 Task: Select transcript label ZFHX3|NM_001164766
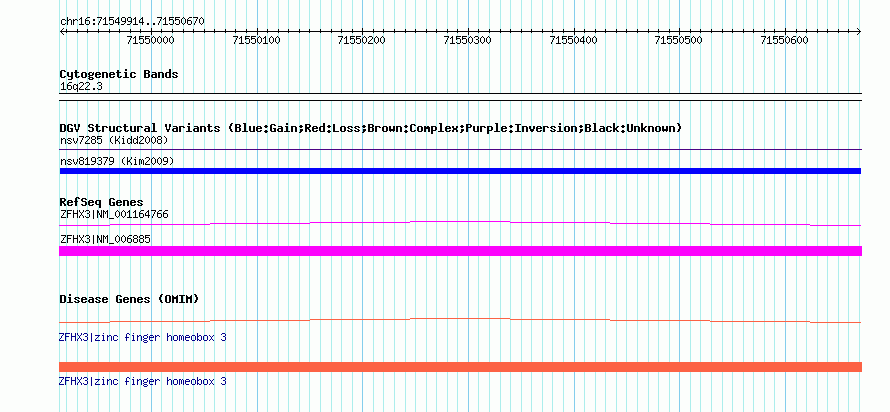(114, 215)
